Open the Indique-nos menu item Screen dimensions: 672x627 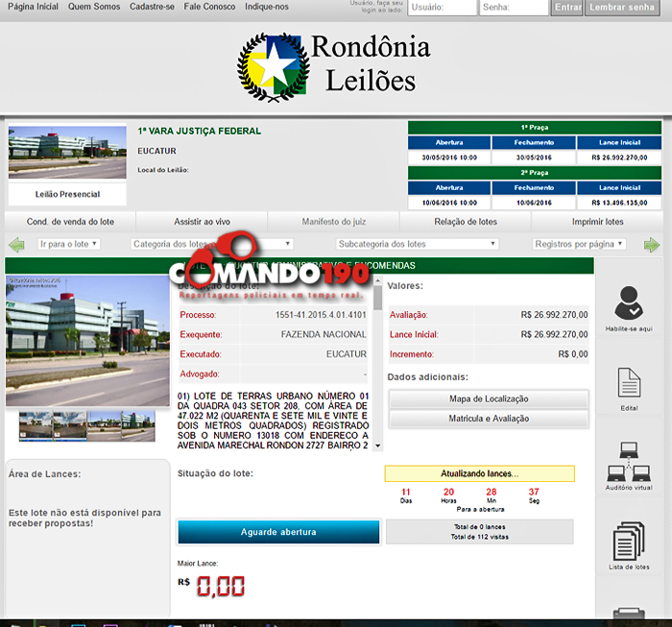[267, 7]
